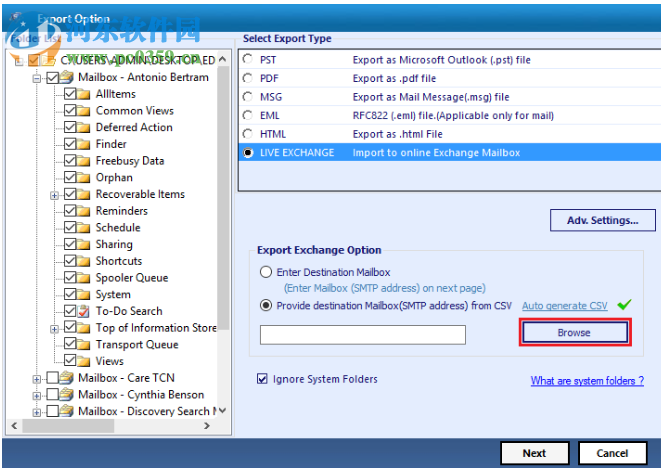
Task: Click the horizontal scrollbar right arrow
Action: coord(207,426)
